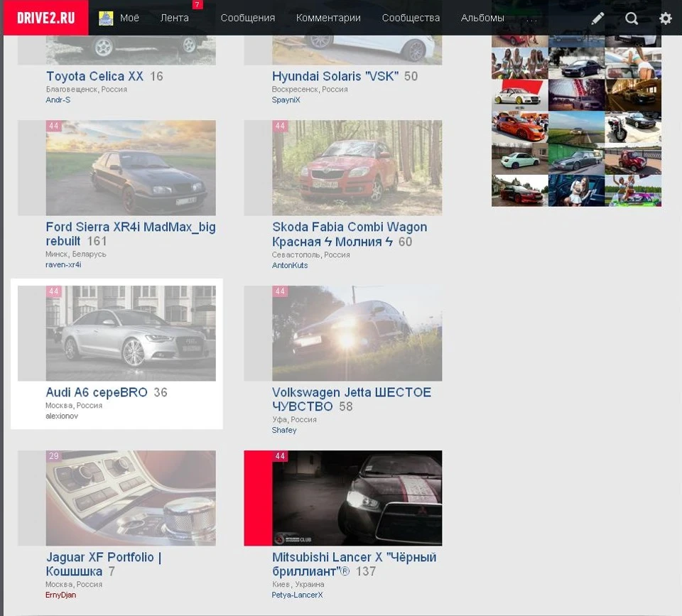Open Skoda Fabia Combi Wagon link
This screenshot has width=682, height=616.
click(350, 234)
